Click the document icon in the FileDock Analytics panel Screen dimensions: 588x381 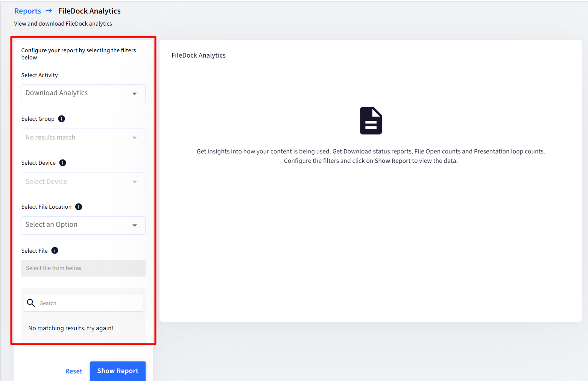(371, 121)
